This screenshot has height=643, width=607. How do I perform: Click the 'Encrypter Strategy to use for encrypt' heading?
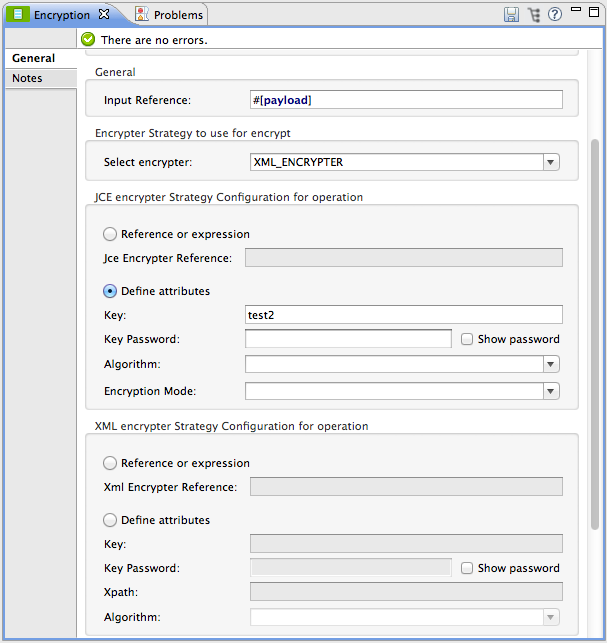193,133
